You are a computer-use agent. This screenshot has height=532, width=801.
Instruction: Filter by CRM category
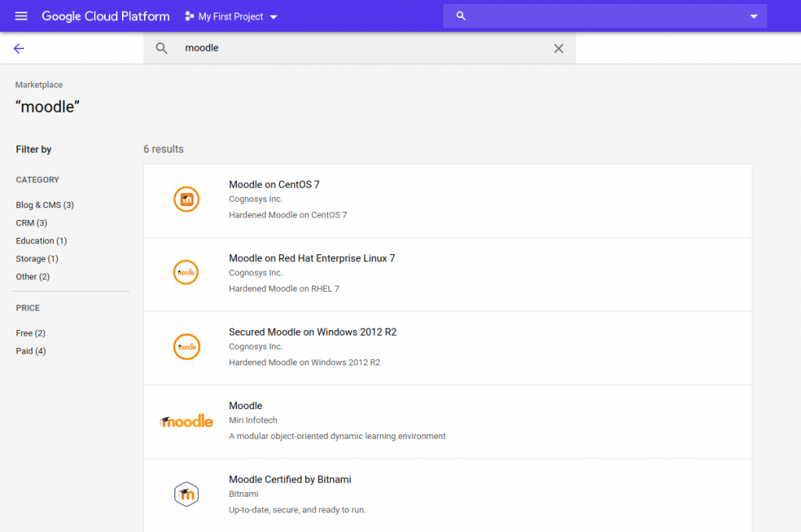pos(31,223)
